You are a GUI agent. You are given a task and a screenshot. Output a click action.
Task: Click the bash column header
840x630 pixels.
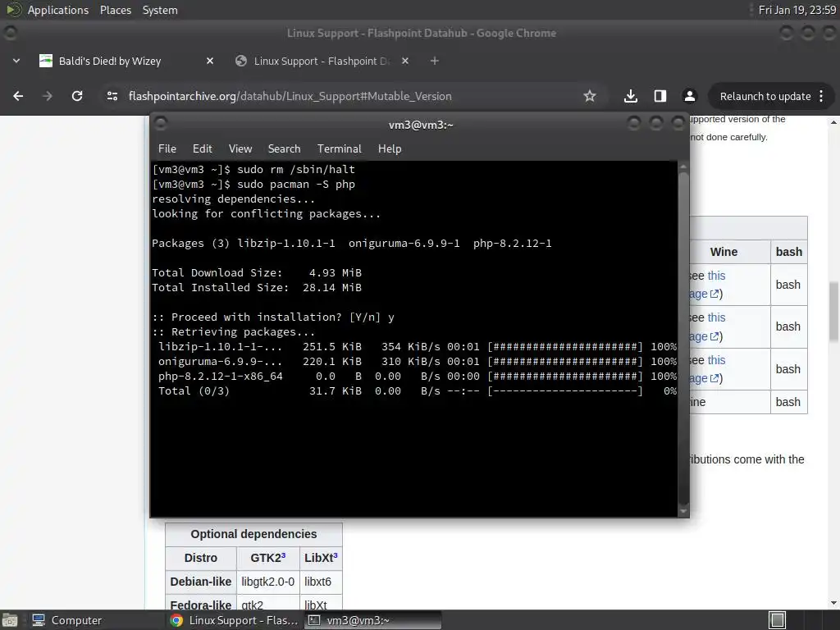pos(789,252)
